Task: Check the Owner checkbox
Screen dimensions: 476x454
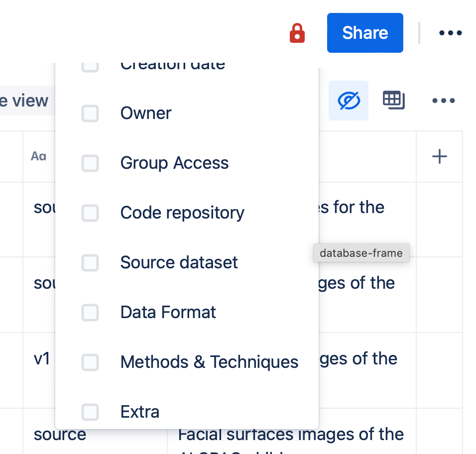Action: pyautogui.click(x=90, y=113)
